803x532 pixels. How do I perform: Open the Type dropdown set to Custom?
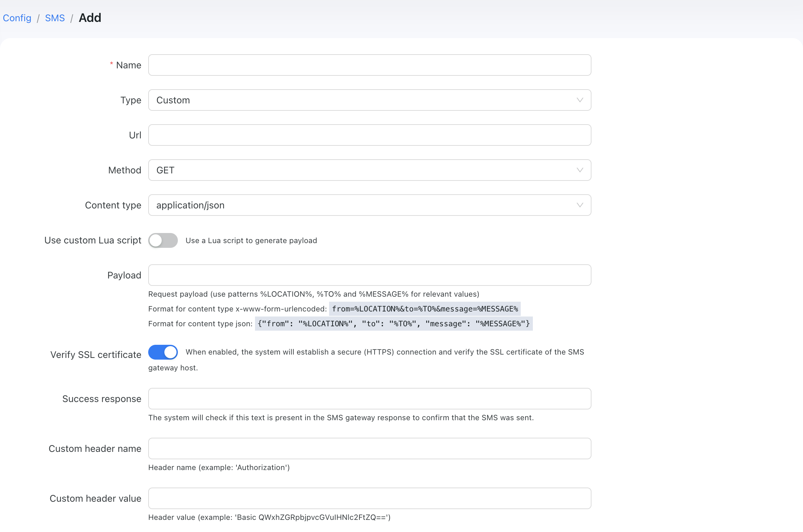(x=370, y=100)
